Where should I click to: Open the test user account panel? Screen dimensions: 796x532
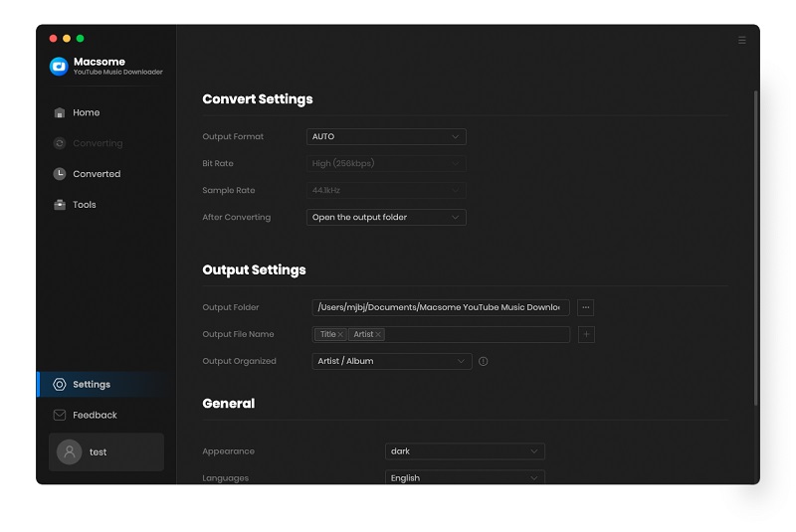pos(106,451)
